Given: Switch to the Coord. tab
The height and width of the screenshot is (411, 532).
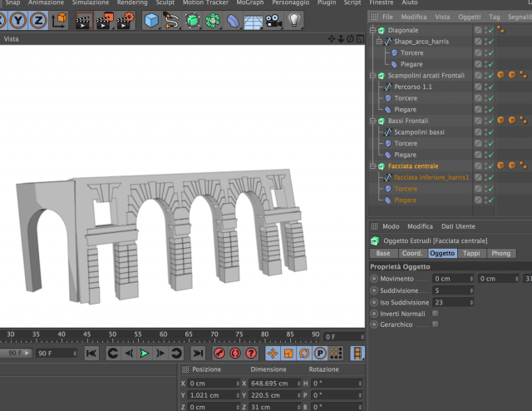Looking at the screenshot, I should [x=412, y=253].
